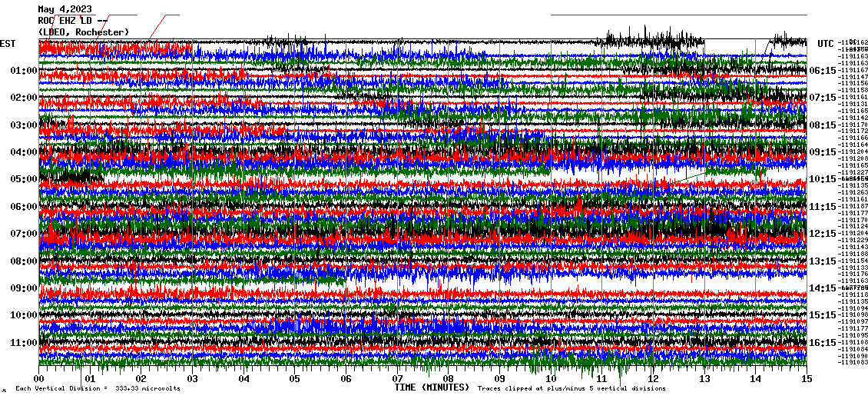Click the (LDEO, Rochester) text
This screenshot has height=399, width=868.
click(84, 32)
